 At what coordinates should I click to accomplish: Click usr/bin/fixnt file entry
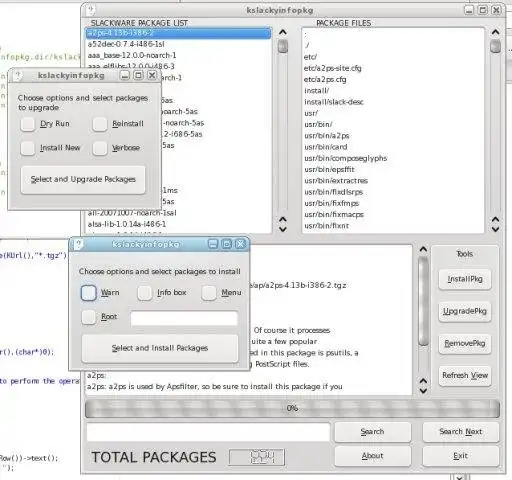point(327,226)
